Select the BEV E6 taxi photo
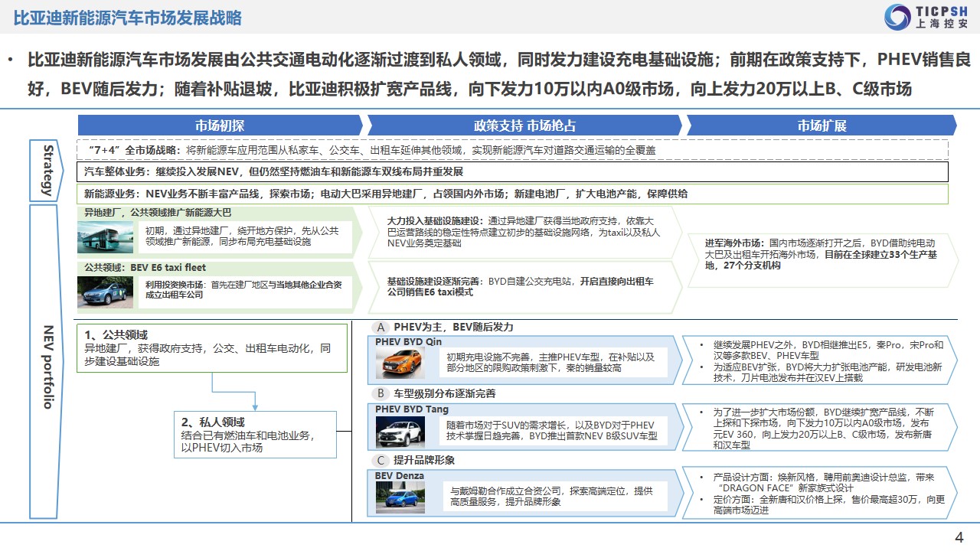The image size is (980, 551). (105, 292)
